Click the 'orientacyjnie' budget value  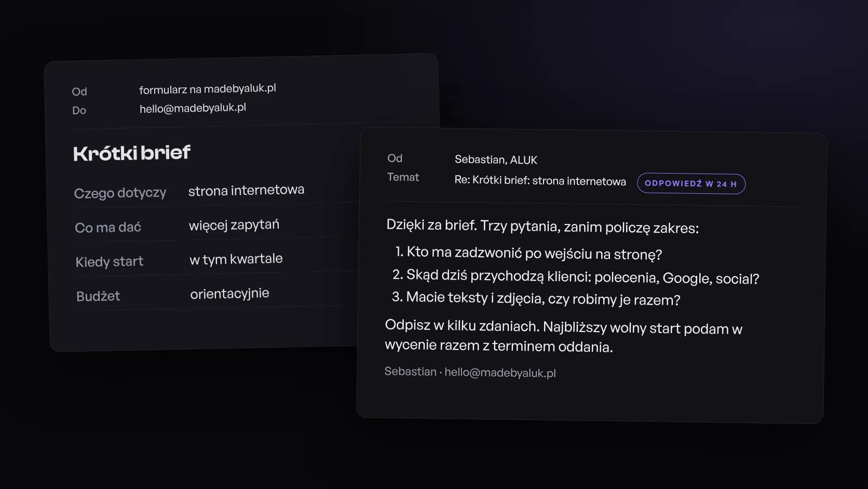(x=229, y=294)
